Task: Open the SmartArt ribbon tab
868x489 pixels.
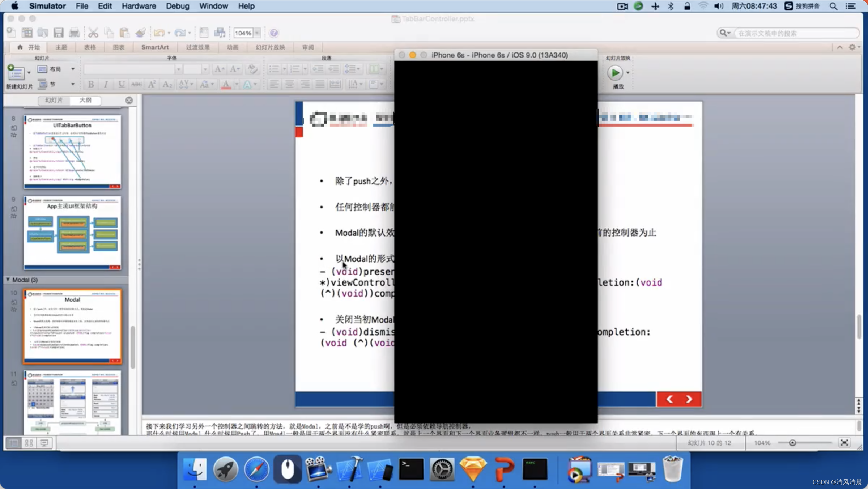Action: pos(155,47)
